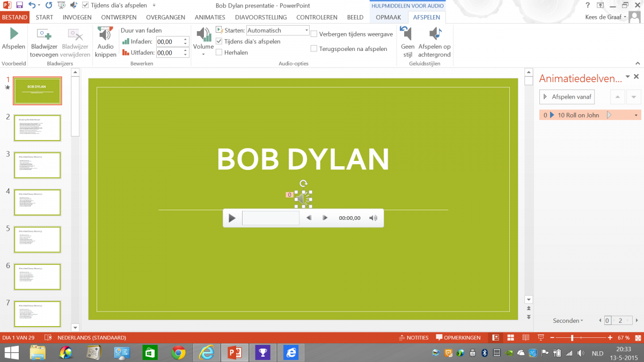644x362 pixels.
Task: Click the spell check icon in status bar
Action: click(x=48, y=338)
